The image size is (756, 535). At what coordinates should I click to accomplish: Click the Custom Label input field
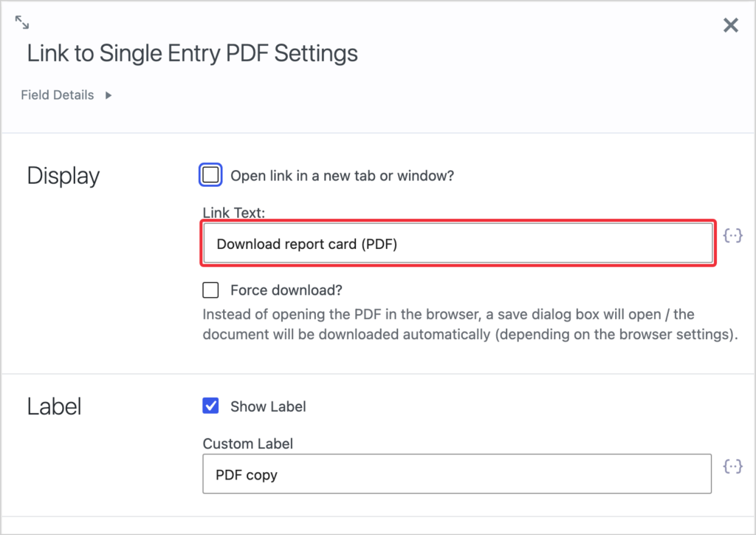[x=457, y=474]
